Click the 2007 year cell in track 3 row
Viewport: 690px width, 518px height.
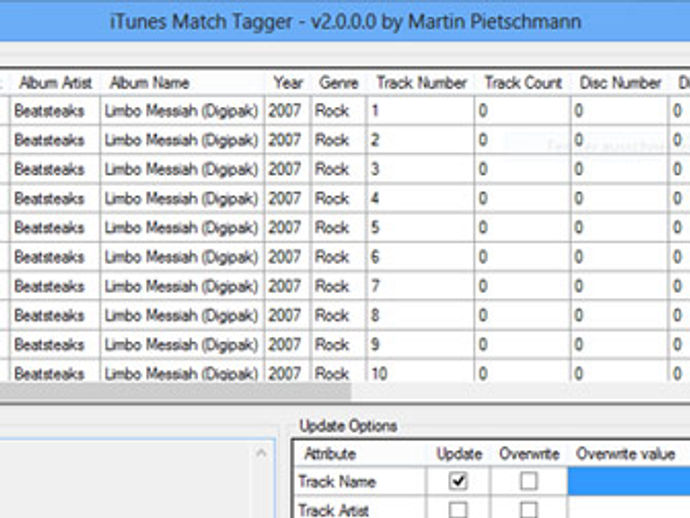(x=288, y=169)
